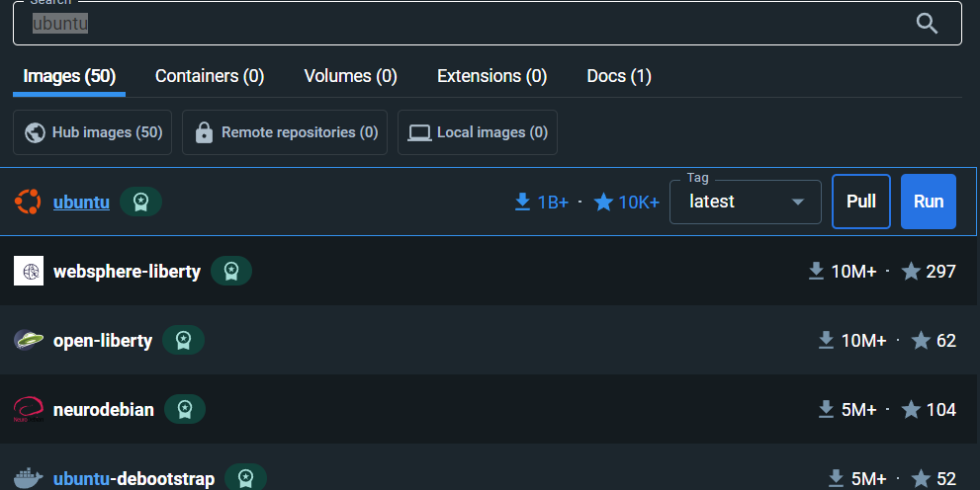Click the 104 stars count for neurodebian

(x=940, y=410)
